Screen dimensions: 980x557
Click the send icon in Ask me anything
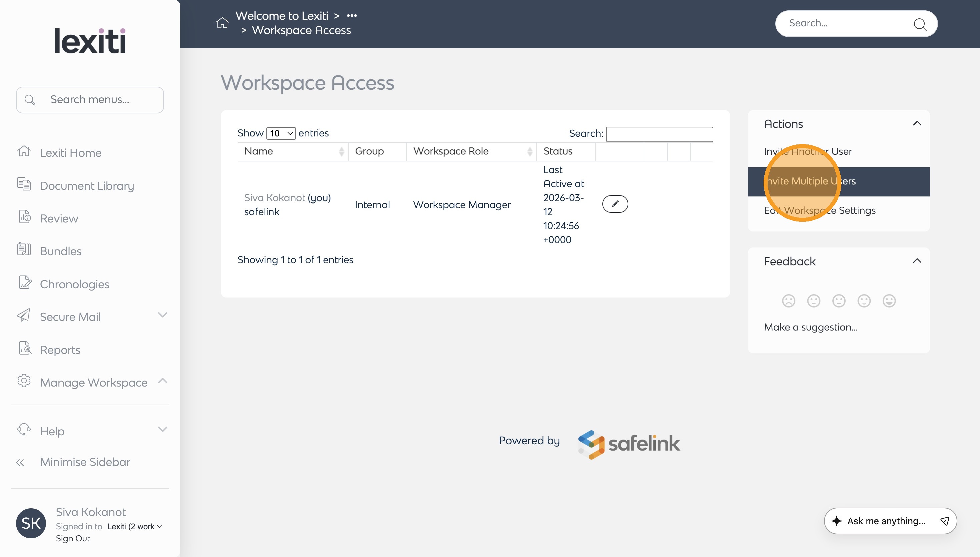[x=944, y=521]
